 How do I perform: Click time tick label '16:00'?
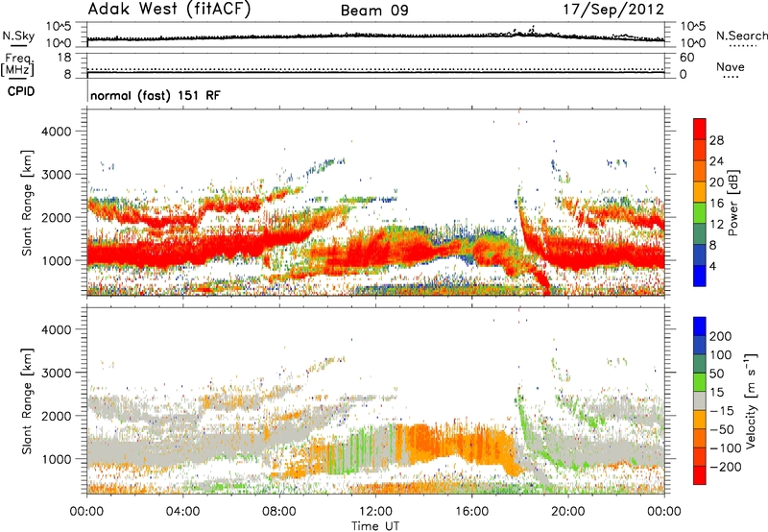tap(471, 512)
